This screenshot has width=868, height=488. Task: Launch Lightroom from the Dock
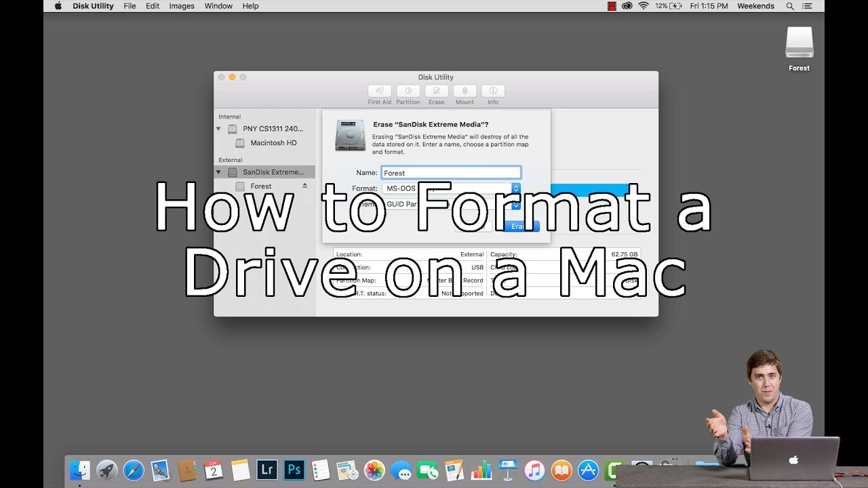tap(267, 470)
